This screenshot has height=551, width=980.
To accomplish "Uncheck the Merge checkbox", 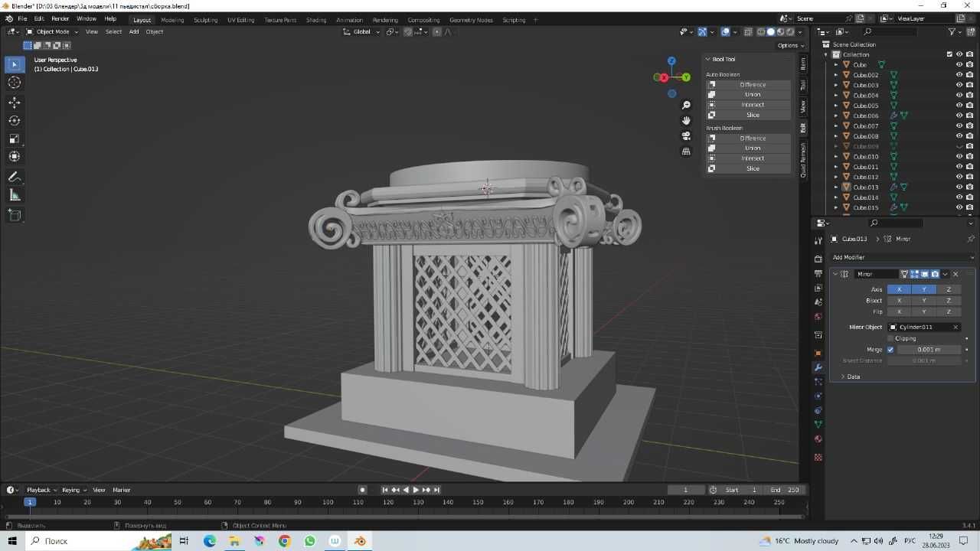I will click(x=890, y=350).
